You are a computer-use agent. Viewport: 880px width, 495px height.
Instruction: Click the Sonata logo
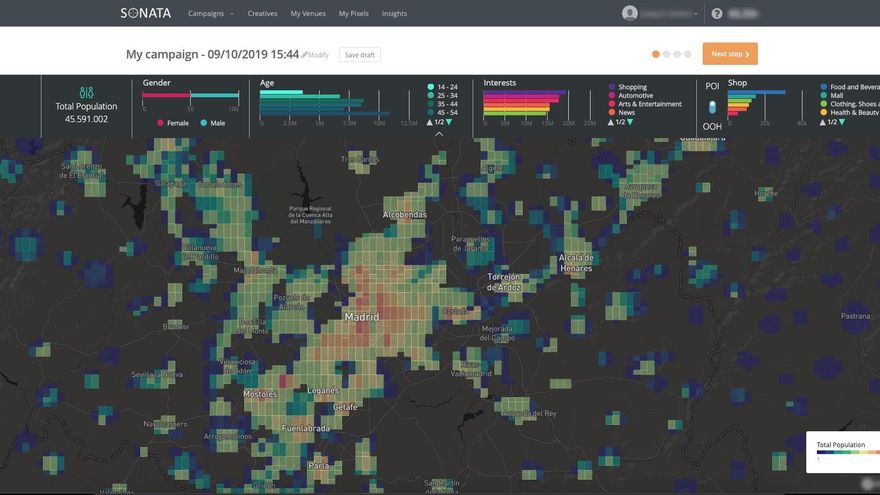tap(145, 13)
